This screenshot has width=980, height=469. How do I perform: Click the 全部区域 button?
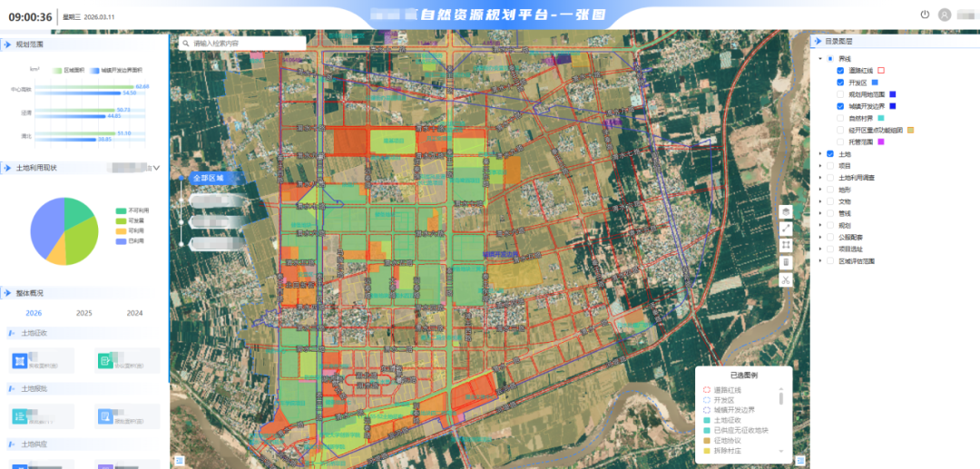pyautogui.click(x=207, y=179)
